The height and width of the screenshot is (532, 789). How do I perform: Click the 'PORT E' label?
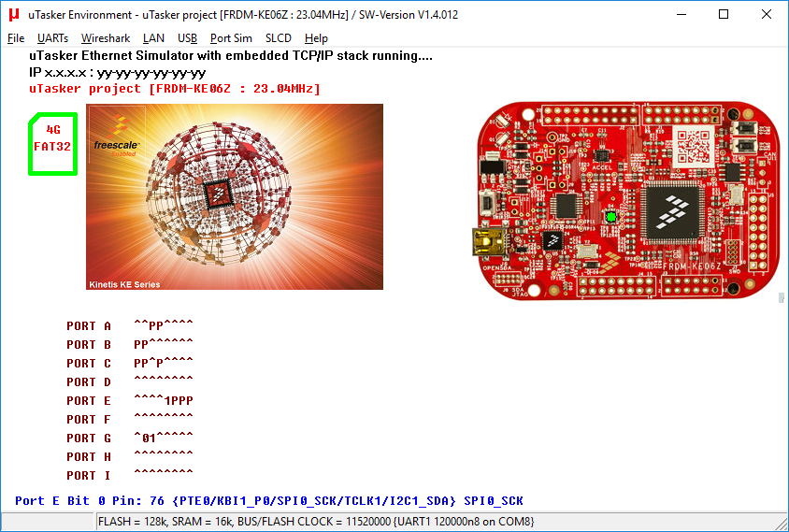pyautogui.click(x=89, y=400)
